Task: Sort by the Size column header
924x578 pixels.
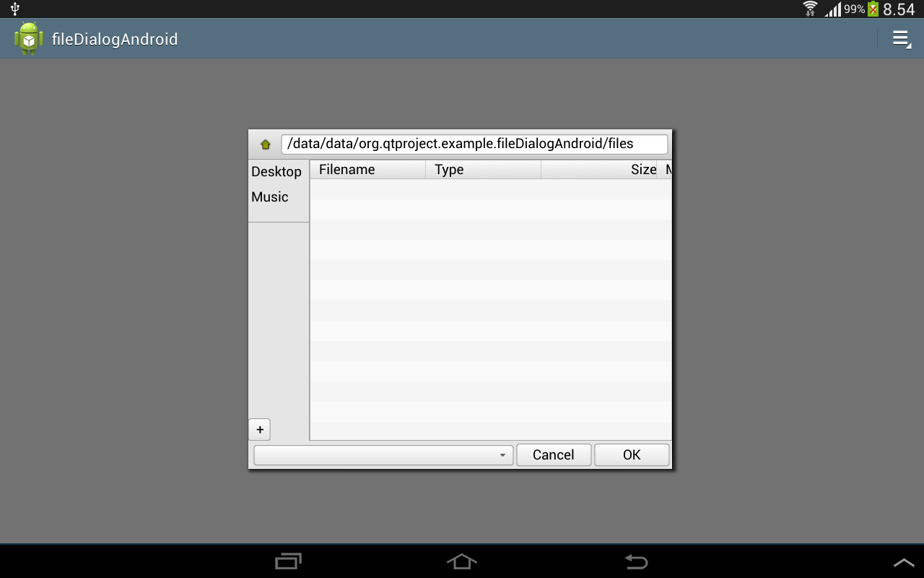Action: (599, 170)
